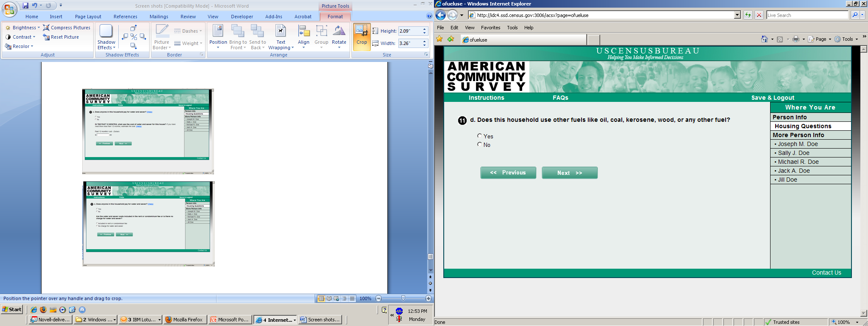Open the Page Layout ribbon tab

pyautogui.click(x=88, y=17)
